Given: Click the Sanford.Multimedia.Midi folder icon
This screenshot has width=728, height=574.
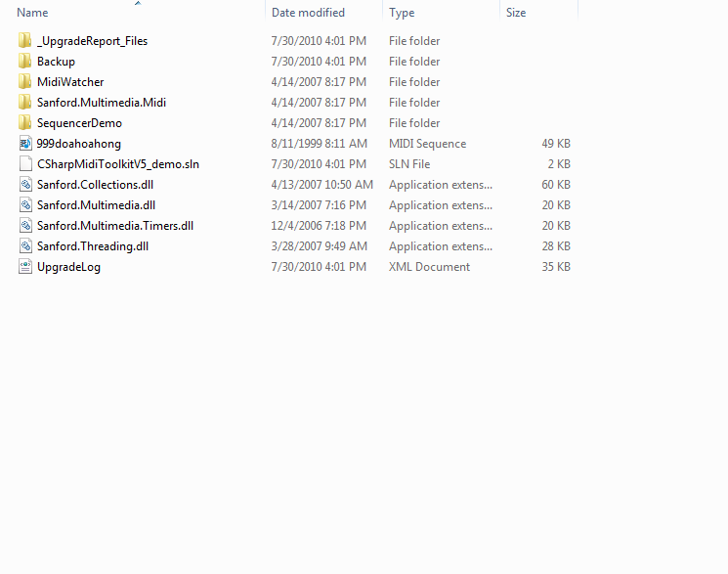Looking at the screenshot, I should point(25,102).
